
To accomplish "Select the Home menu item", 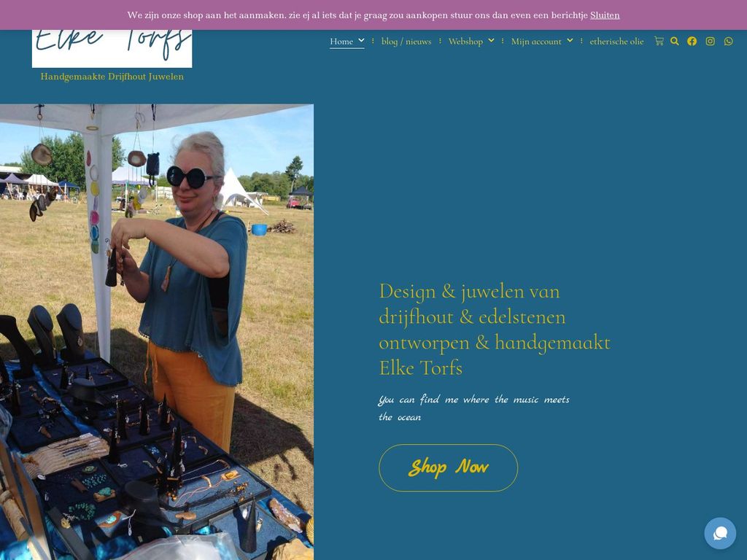I will pyautogui.click(x=341, y=42).
